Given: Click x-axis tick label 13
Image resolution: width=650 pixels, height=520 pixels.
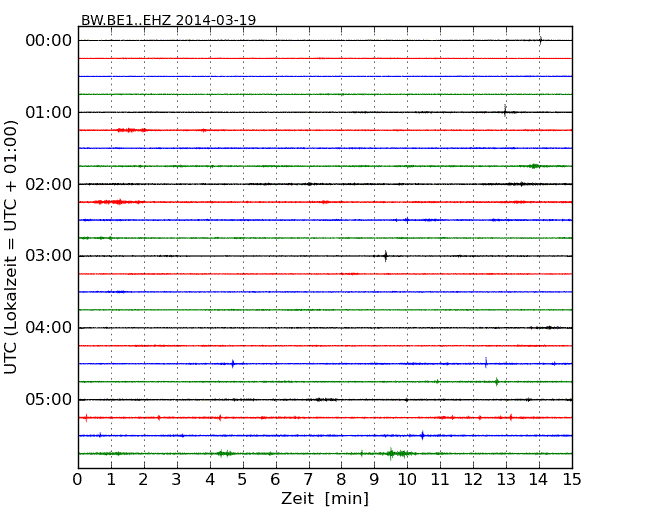Looking at the screenshot, I should point(506,479).
